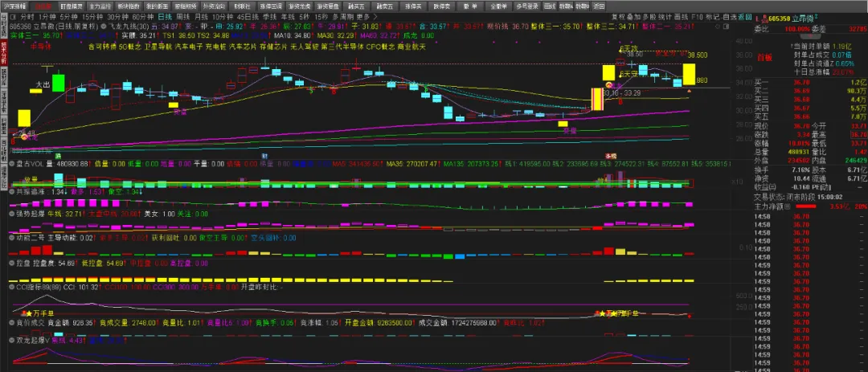Click concept tag 存储芯片
This screenshot has height=372, width=868.
coord(273,47)
